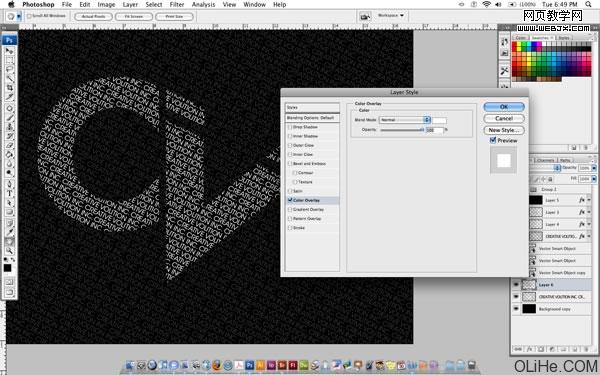Click the Ps logo atop toolbox
Image resolution: width=600 pixels, height=375 pixels.
tap(9, 40)
